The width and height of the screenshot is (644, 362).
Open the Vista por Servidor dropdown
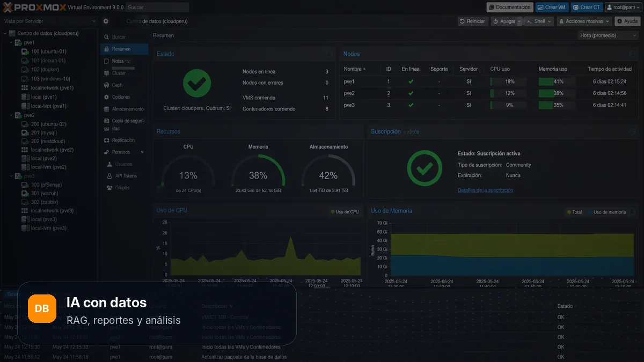(49, 21)
